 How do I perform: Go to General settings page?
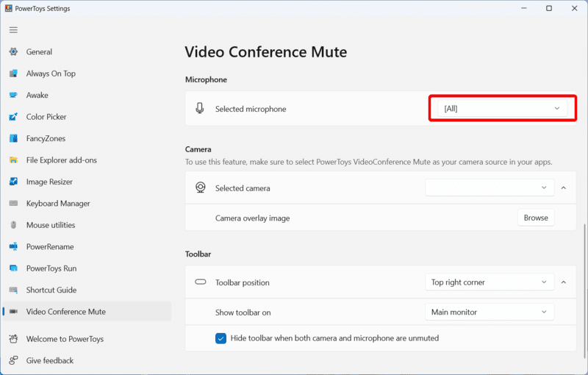coord(87,51)
